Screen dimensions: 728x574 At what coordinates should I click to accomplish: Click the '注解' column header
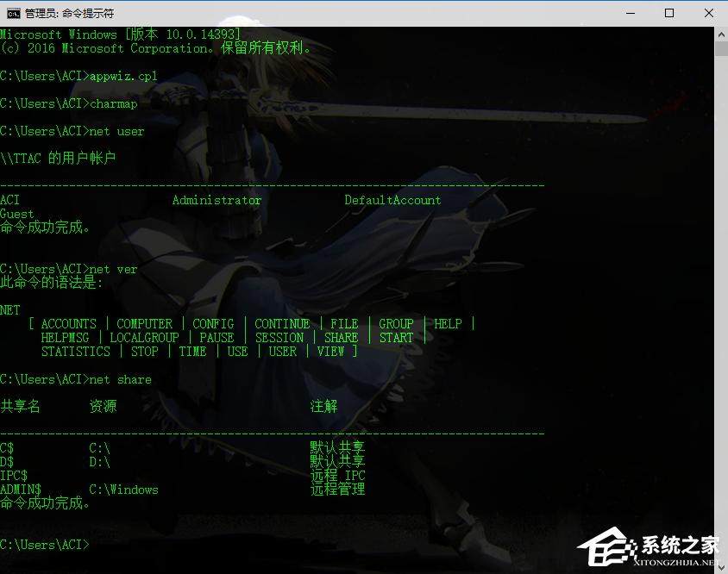coord(323,407)
